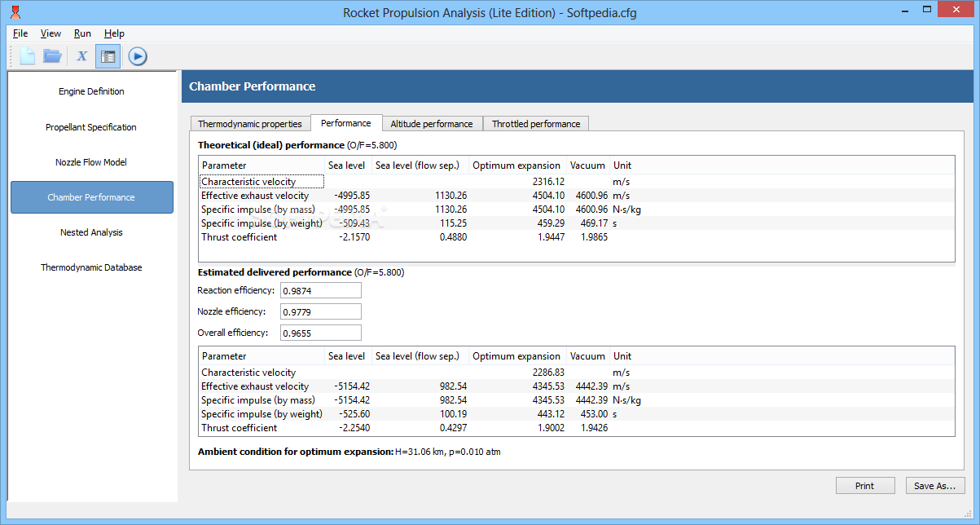This screenshot has width=980, height=525.
Task: Open Thermodynamic Database section
Action: (x=91, y=267)
